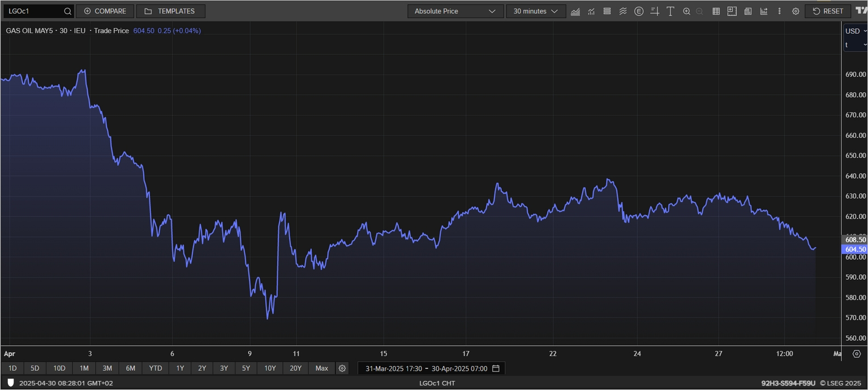Click the LGOc1 symbol search field

coord(34,11)
